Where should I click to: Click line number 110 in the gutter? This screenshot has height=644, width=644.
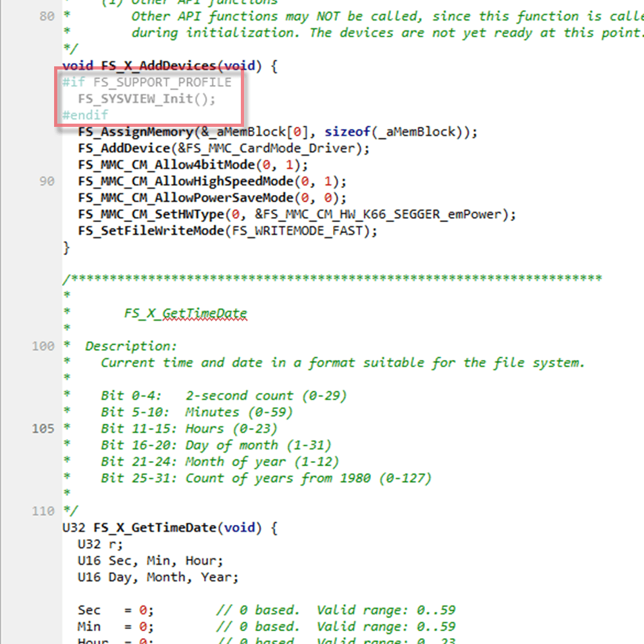pos(43,511)
